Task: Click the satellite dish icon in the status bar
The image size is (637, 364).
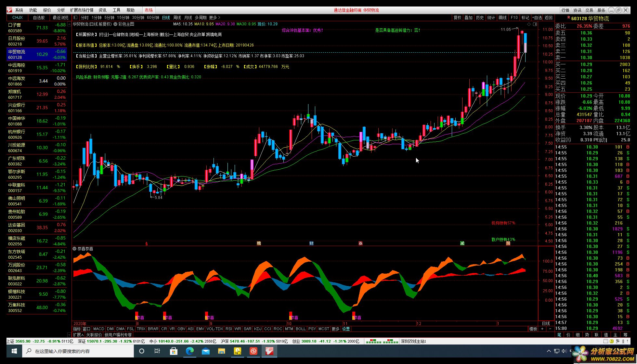Action: 617,341
